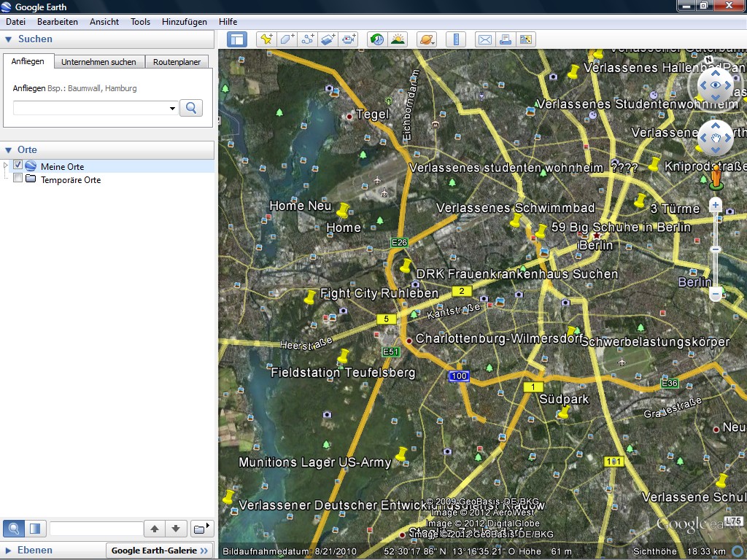Click the places search magnifier button

tap(14, 529)
